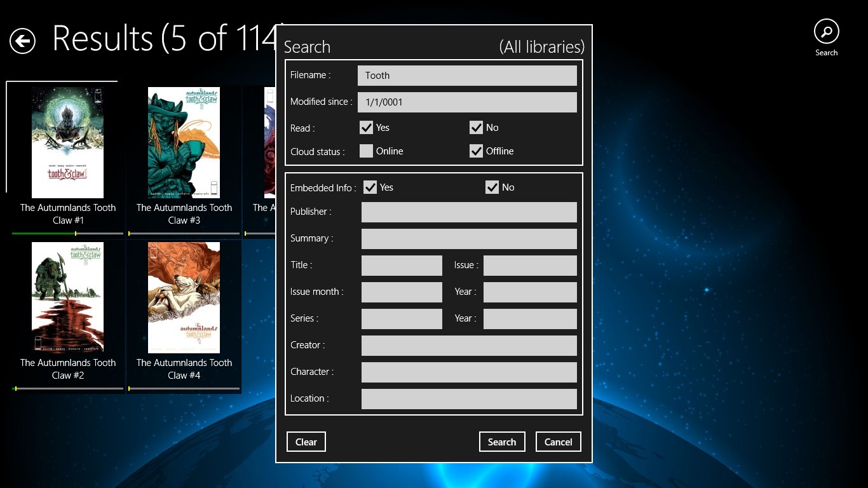Disable the Offline cloud status checkbox
Screen dimensions: 868x488
click(x=477, y=151)
